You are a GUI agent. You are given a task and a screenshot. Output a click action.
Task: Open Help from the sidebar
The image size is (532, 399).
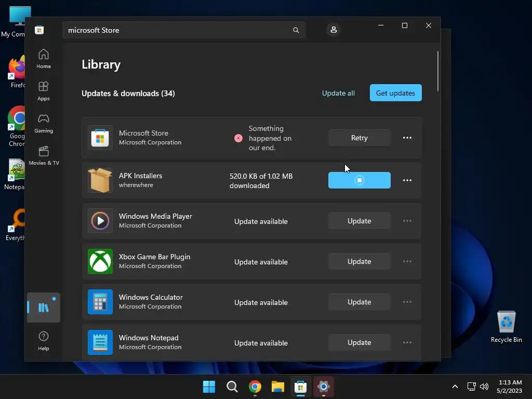point(44,341)
